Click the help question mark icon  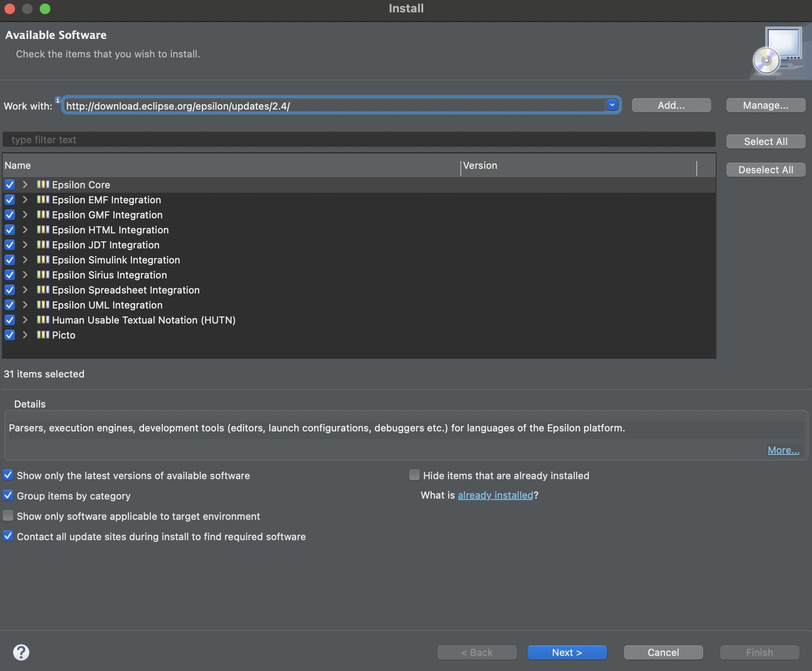point(21,652)
